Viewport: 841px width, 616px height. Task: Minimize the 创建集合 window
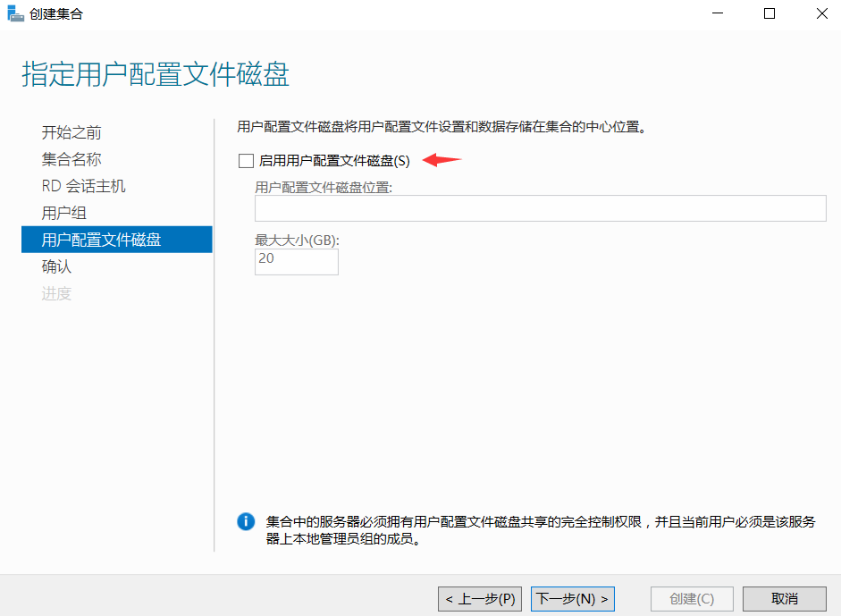pyautogui.click(x=719, y=14)
